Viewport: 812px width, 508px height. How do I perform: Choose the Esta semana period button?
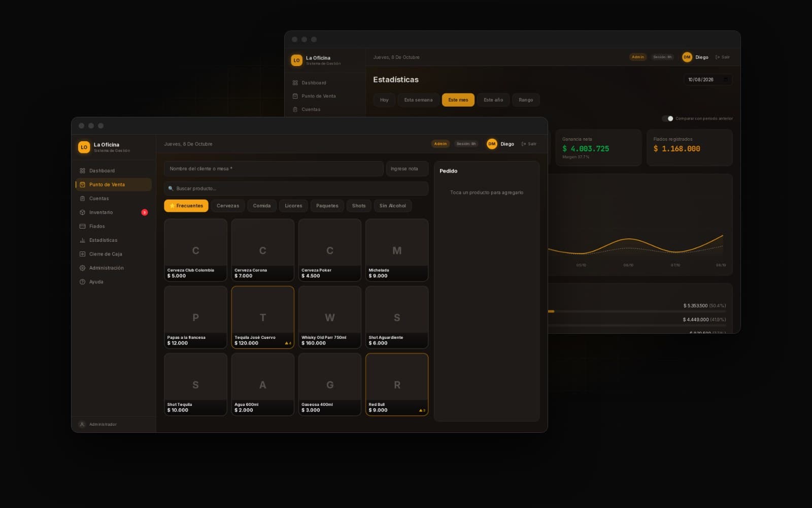click(418, 100)
